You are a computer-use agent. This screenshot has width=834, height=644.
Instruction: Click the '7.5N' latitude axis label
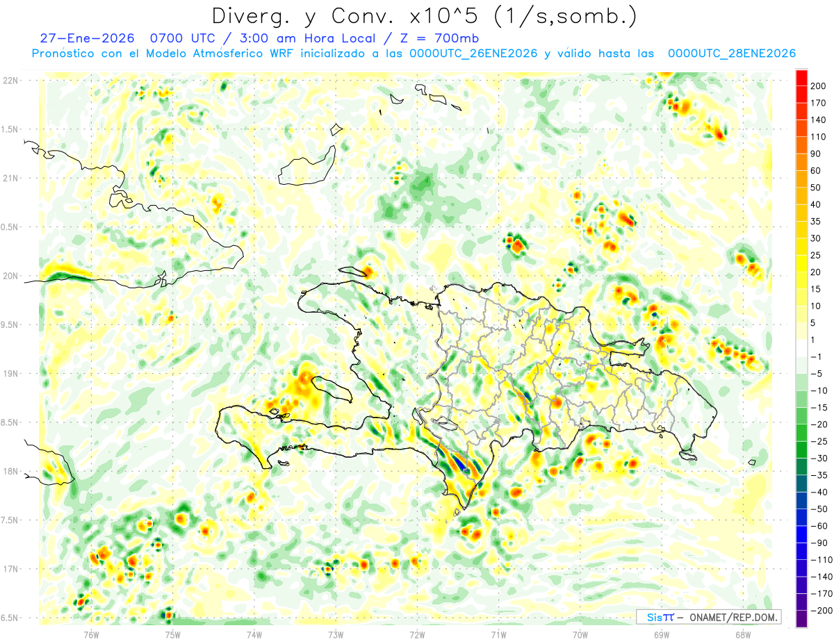(10, 520)
